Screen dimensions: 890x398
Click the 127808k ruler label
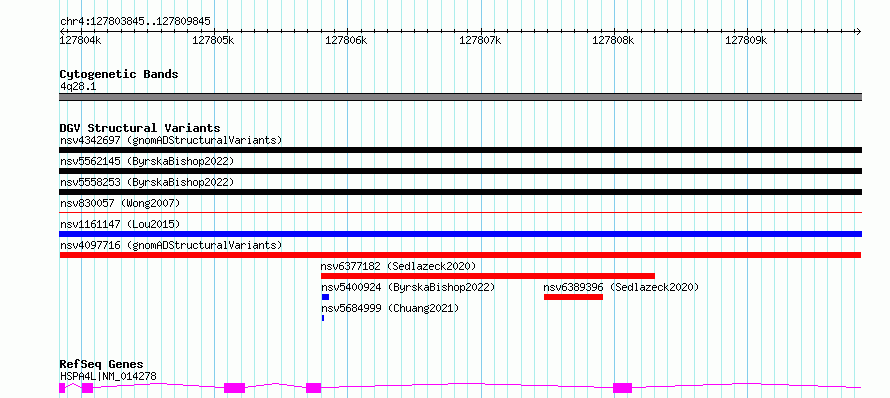click(x=613, y=40)
